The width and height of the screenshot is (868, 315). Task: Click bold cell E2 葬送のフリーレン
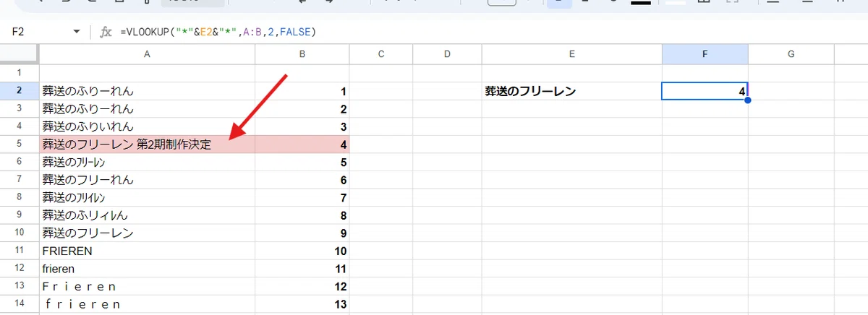571,91
